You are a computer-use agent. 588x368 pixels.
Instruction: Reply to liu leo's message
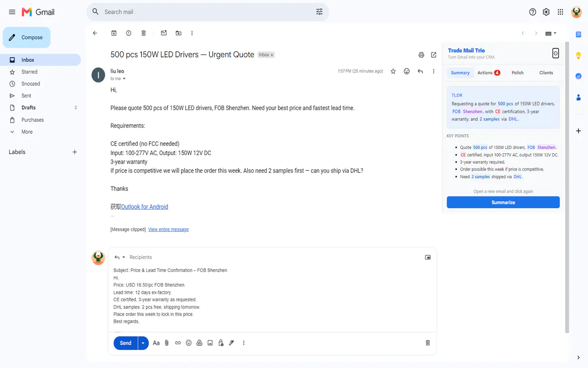tap(420, 71)
